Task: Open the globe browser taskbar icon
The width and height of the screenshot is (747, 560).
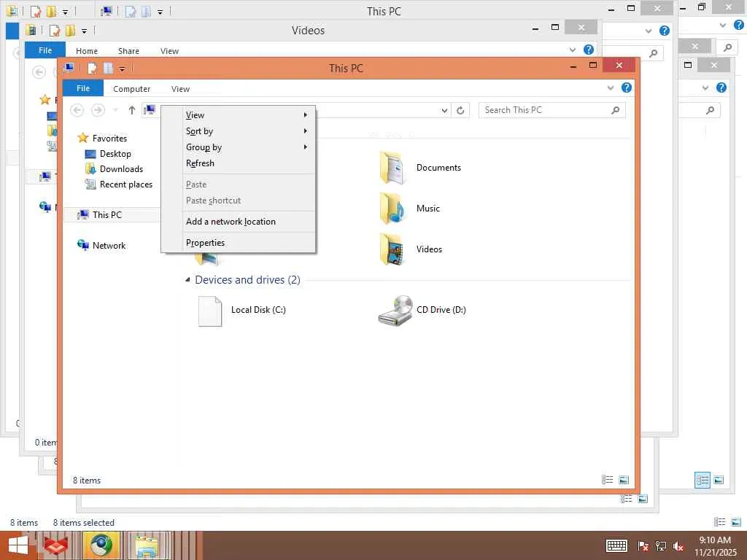Action: (101, 545)
